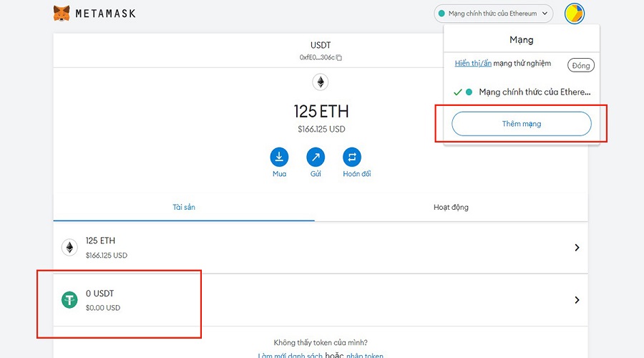Click the Không thấy token của mình? text
644x358 pixels.
tap(321, 342)
